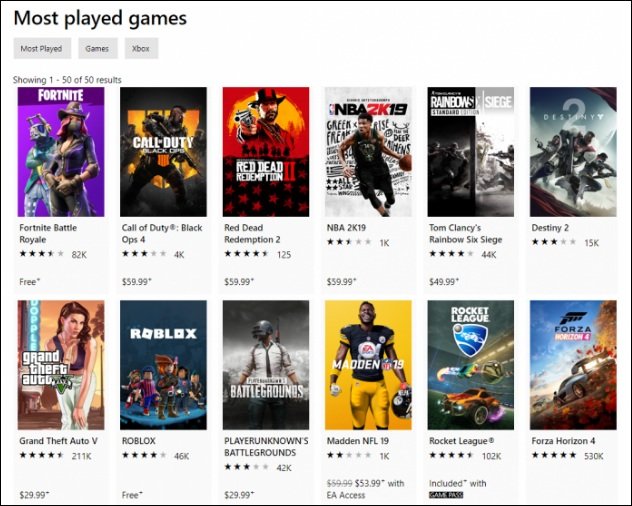The height and width of the screenshot is (506, 632).
Task: Open the Destiny 2 cover image
Action: click(573, 152)
